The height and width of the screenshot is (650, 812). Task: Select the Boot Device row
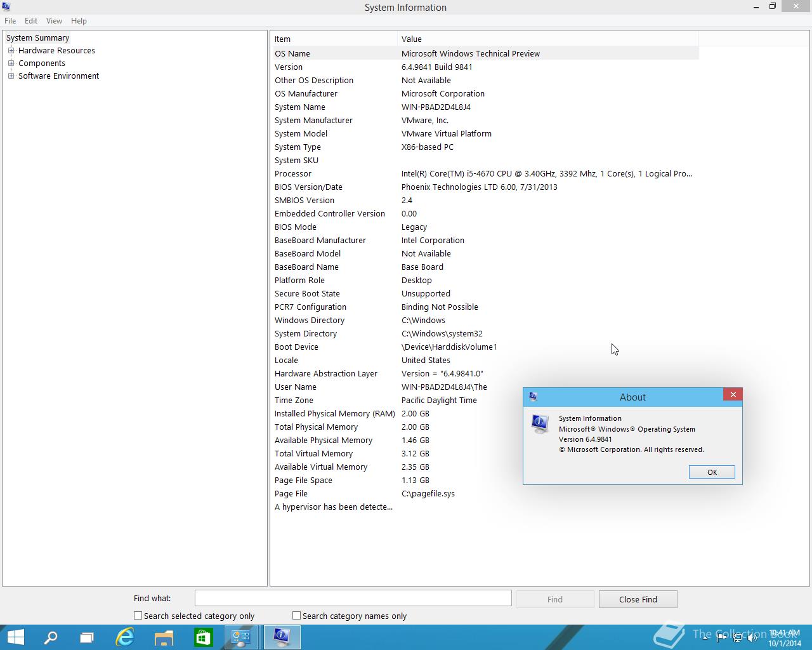point(485,347)
